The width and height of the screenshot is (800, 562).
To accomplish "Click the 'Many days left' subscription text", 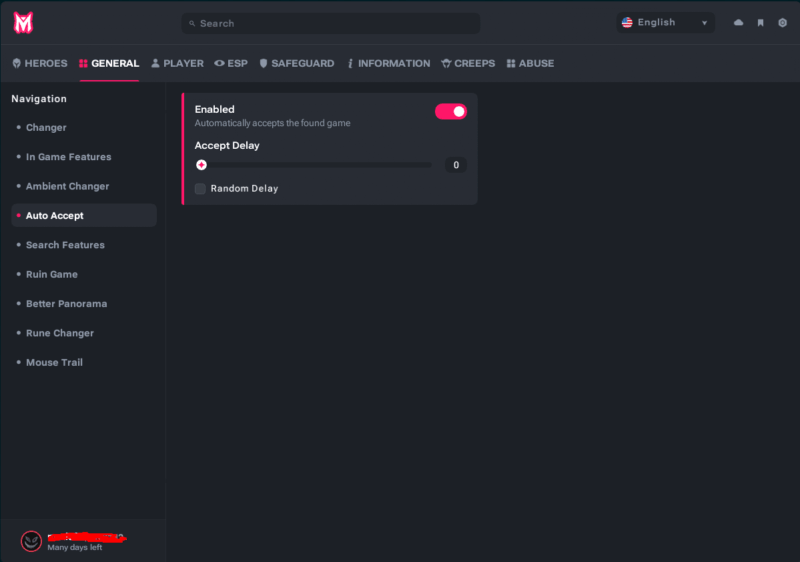I will 74,547.
